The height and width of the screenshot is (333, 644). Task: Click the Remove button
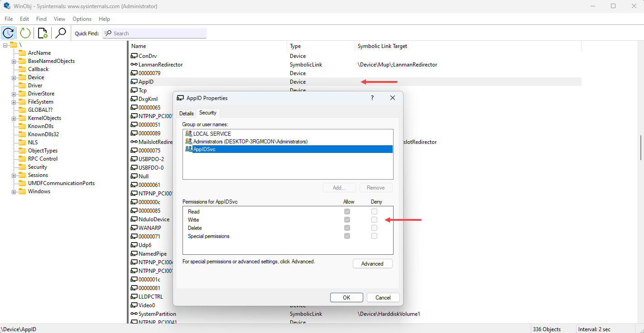click(x=376, y=188)
